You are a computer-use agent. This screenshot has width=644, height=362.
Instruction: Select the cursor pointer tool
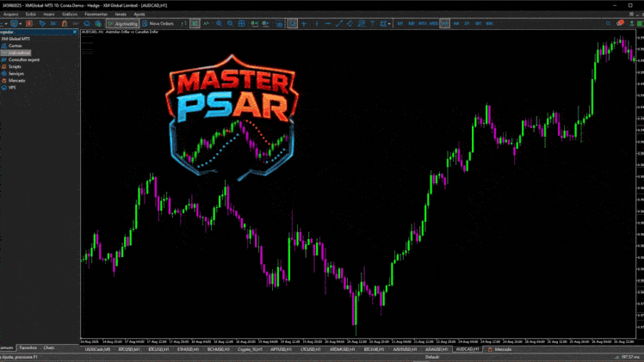click(292, 23)
